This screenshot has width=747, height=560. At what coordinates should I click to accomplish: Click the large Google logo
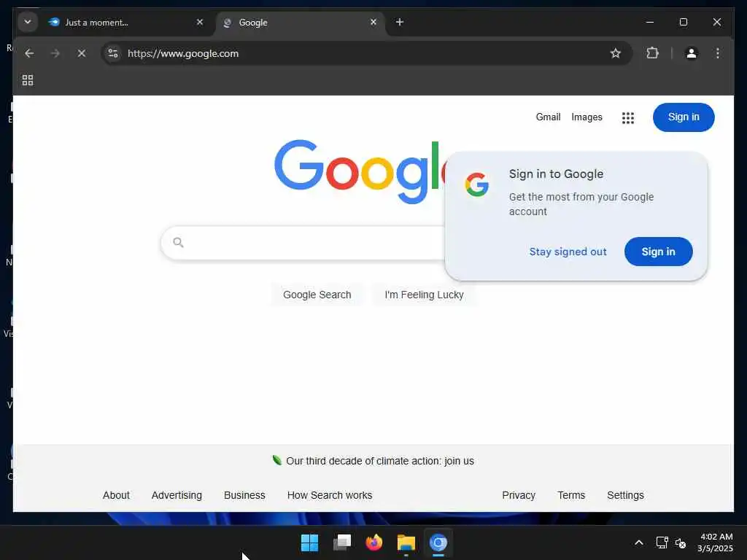click(360, 171)
